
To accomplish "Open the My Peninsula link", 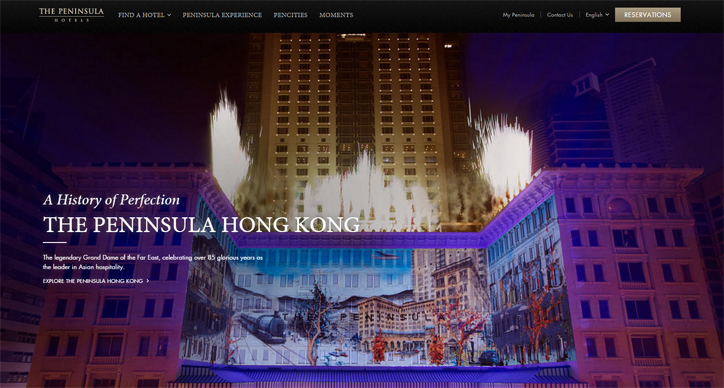I will (x=519, y=15).
